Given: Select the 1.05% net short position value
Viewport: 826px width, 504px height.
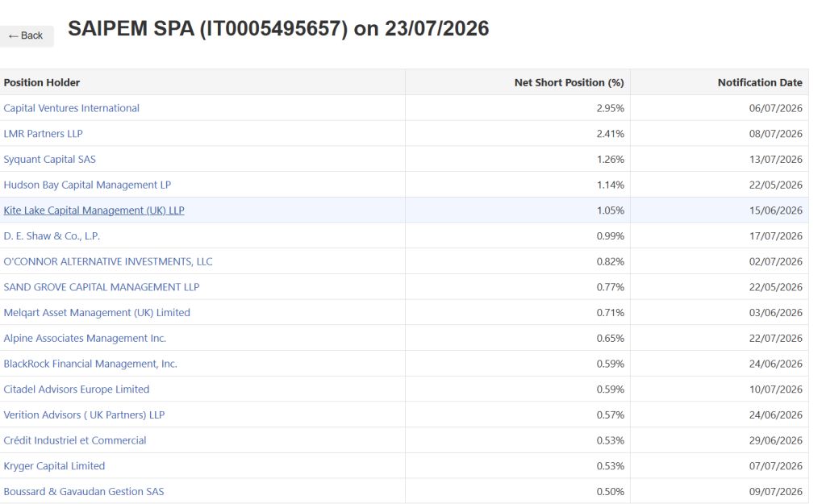Looking at the screenshot, I should [x=610, y=210].
